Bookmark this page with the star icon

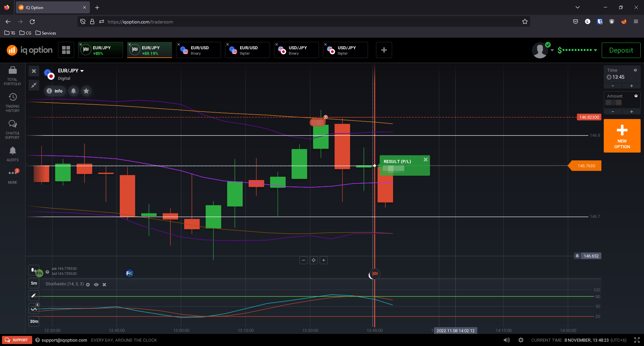pos(525,22)
